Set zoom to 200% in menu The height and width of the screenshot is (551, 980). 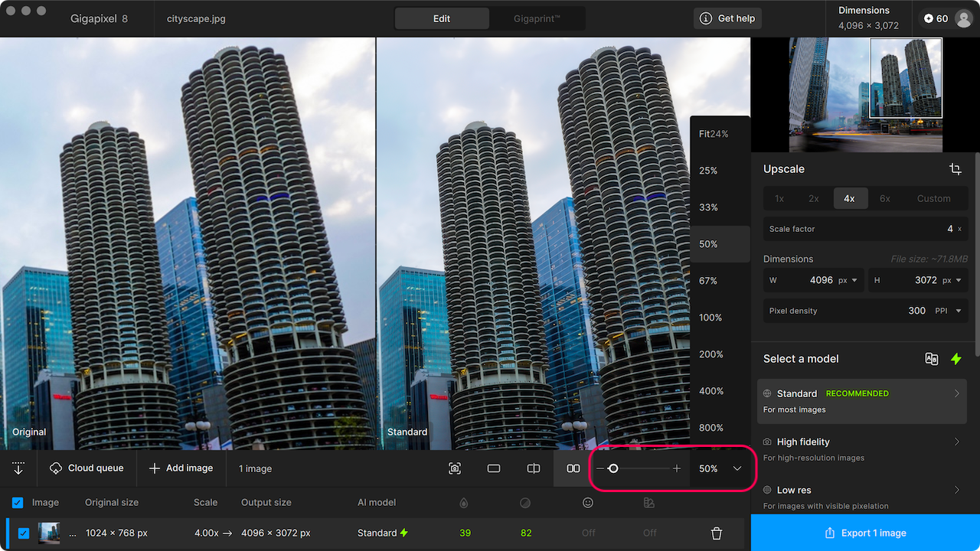720,354
